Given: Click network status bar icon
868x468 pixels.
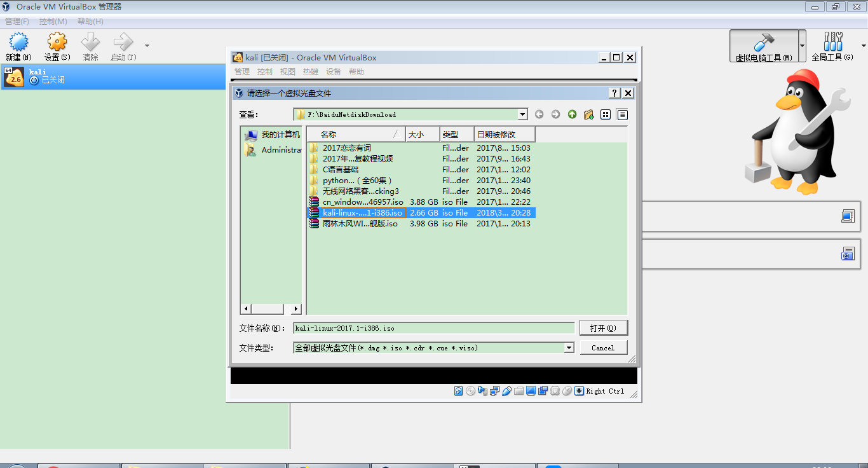Looking at the screenshot, I should [x=494, y=391].
